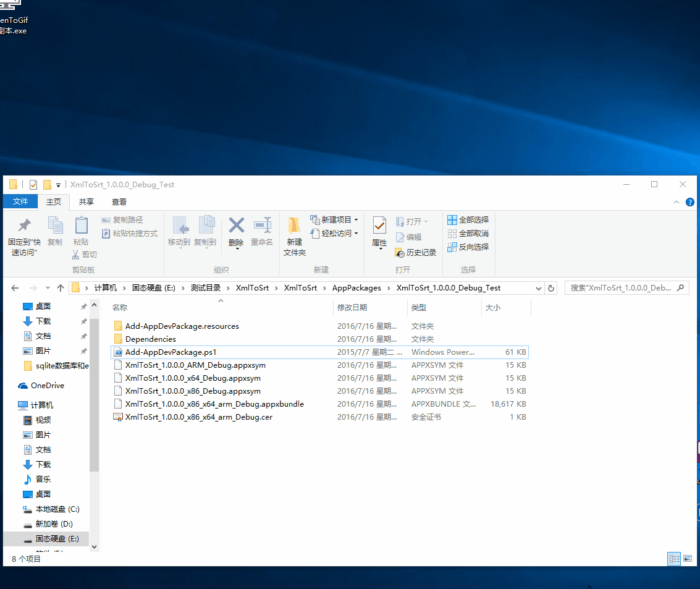This screenshot has height=589, width=700.
Task: Click the 复制 copy icon
Action: tap(56, 225)
